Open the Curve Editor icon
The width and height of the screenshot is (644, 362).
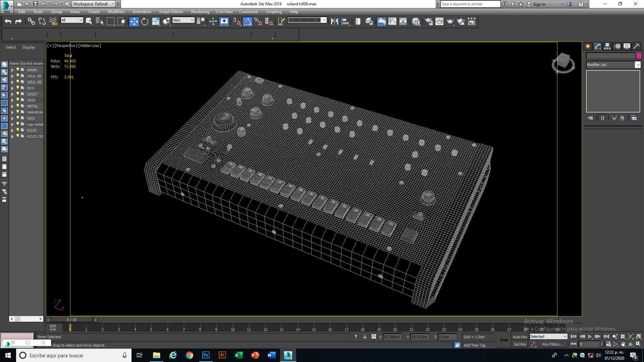(392, 21)
